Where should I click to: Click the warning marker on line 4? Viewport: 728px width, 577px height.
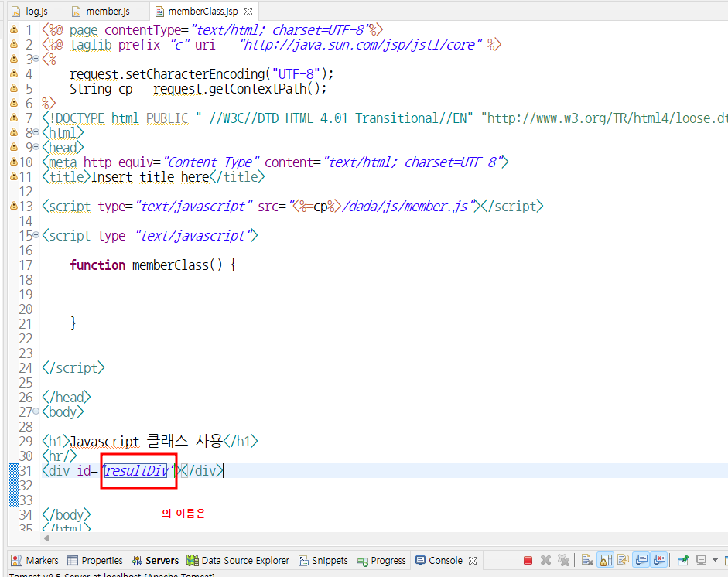pyautogui.click(x=14, y=73)
